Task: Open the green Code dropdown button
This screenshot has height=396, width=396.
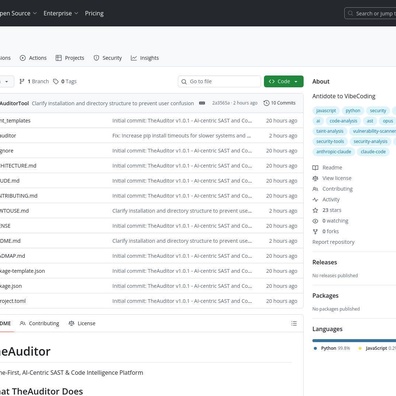Action: point(284,81)
